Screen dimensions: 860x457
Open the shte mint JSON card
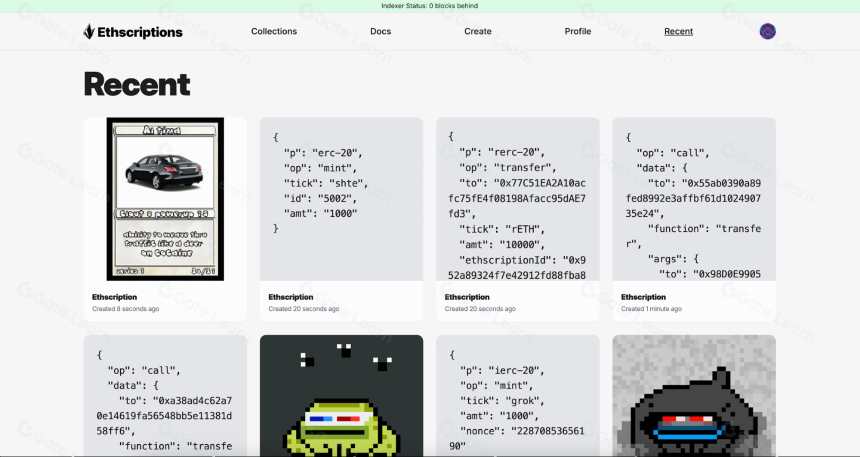pos(341,199)
